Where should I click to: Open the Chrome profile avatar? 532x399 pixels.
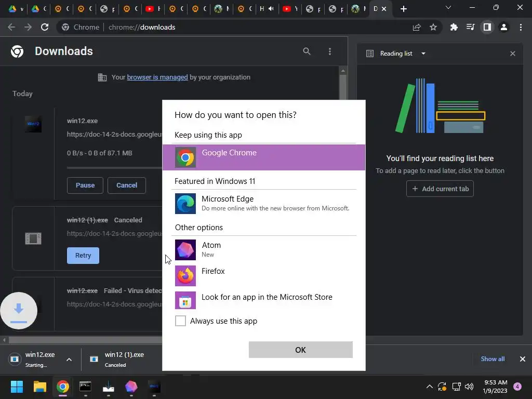pos(504,27)
